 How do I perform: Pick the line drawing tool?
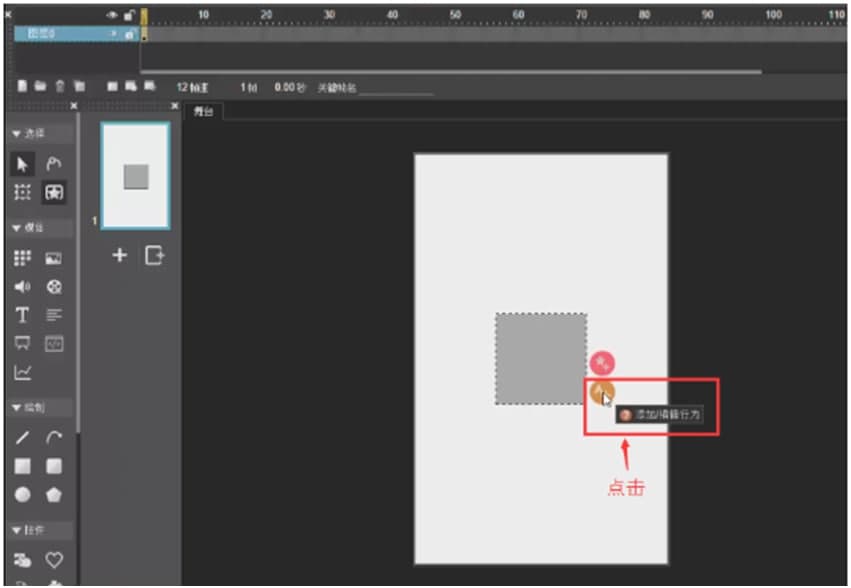pos(23,437)
